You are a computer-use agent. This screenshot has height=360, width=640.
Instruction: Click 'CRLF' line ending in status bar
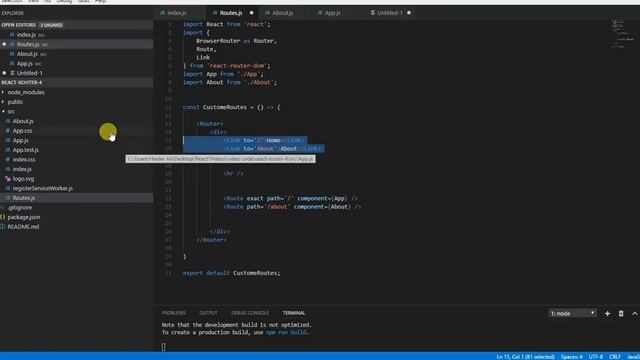[615, 357]
